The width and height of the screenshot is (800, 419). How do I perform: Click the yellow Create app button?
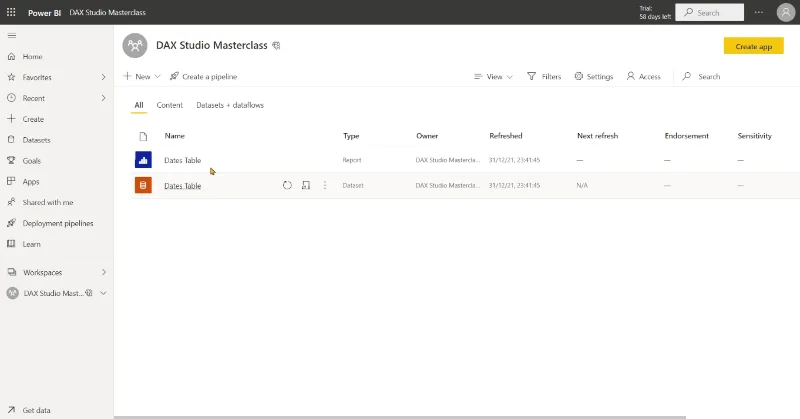(x=754, y=46)
